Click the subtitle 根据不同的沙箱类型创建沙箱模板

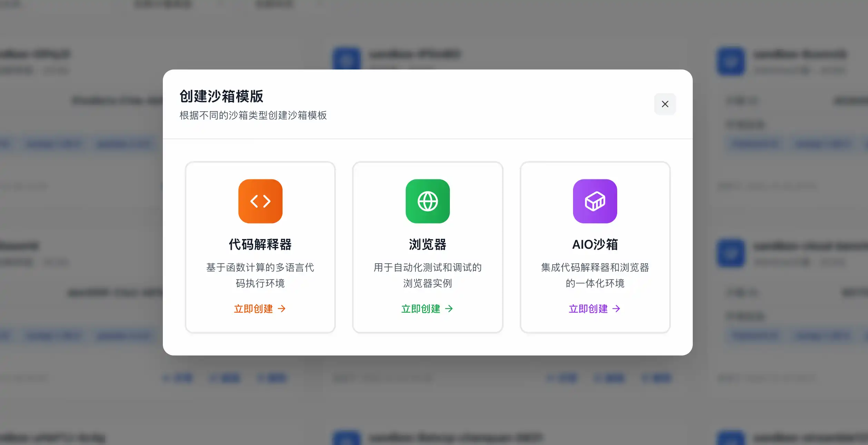(253, 115)
